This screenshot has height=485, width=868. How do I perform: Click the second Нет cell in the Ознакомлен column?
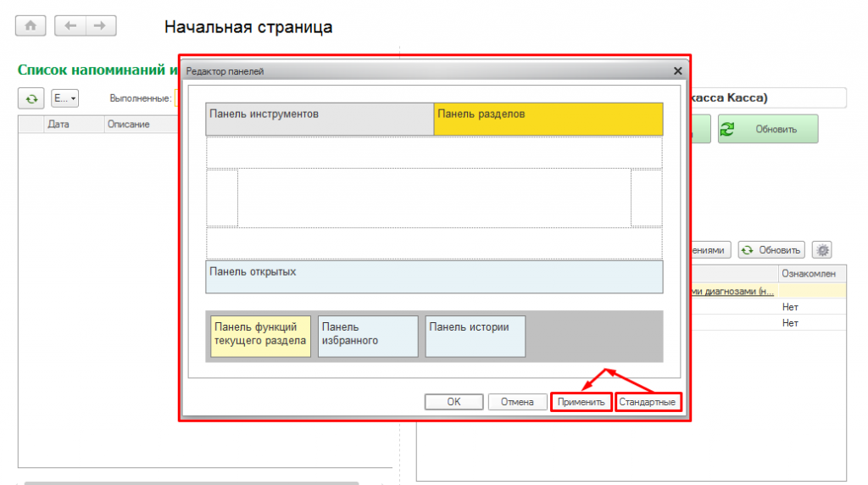pos(811,323)
